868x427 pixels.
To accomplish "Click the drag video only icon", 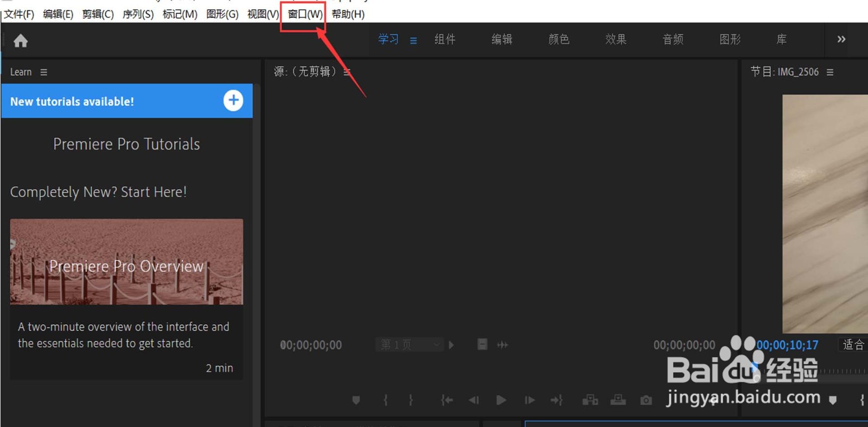I will pos(482,344).
